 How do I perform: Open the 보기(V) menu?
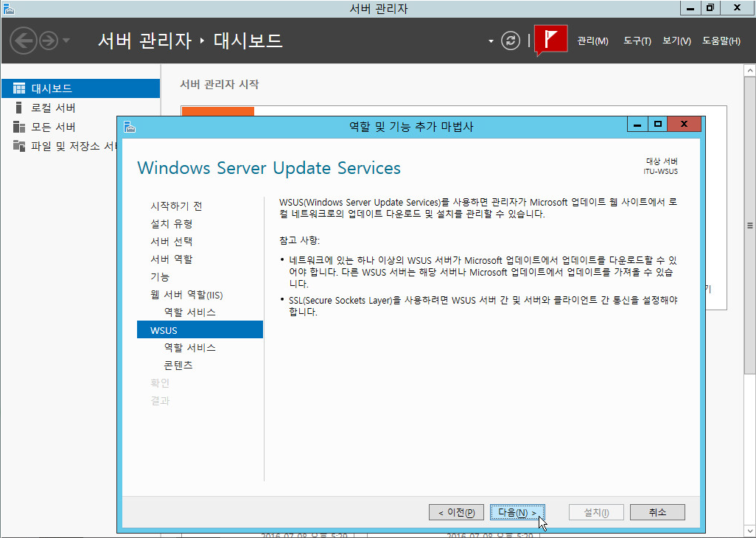point(676,41)
